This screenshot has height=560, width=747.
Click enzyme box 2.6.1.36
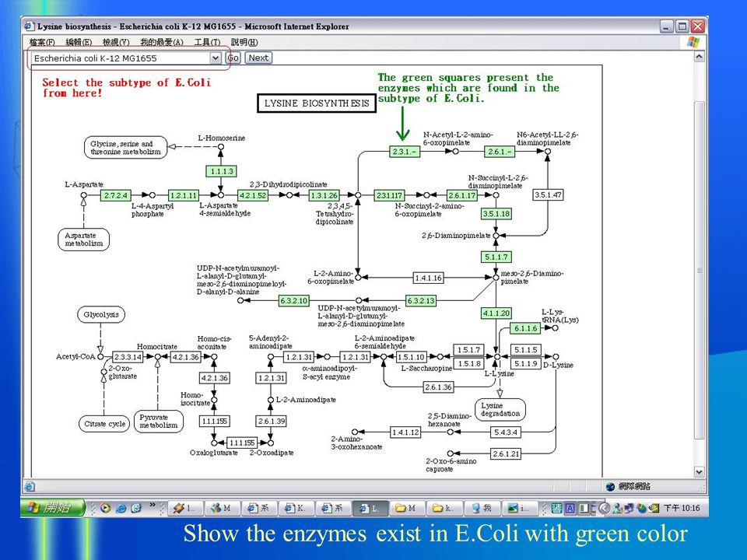(438, 387)
